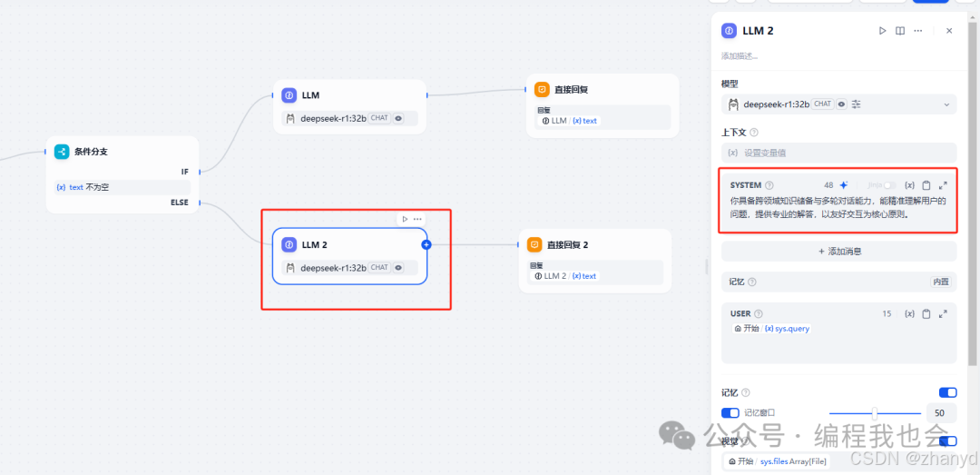Copy the SYSTEM prompt with clipboard icon
This screenshot has height=475, width=980.
(x=926, y=185)
